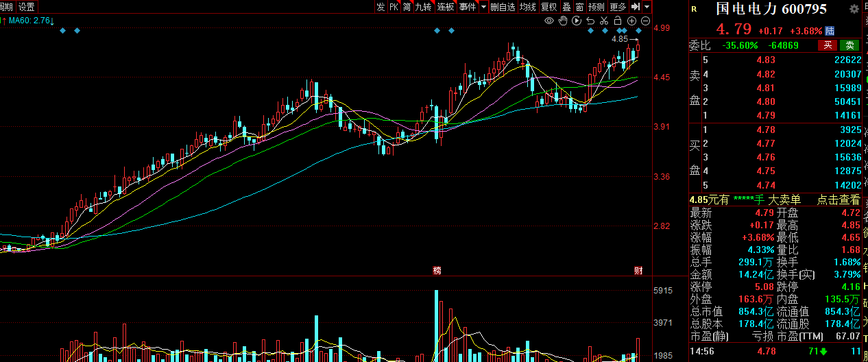The height and width of the screenshot is (362, 868).
Task: Click the 点击查看 link
Action: 839,200
